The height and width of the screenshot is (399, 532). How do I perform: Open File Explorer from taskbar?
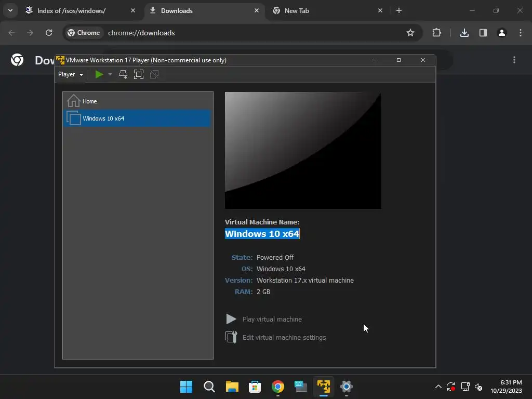click(x=232, y=387)
